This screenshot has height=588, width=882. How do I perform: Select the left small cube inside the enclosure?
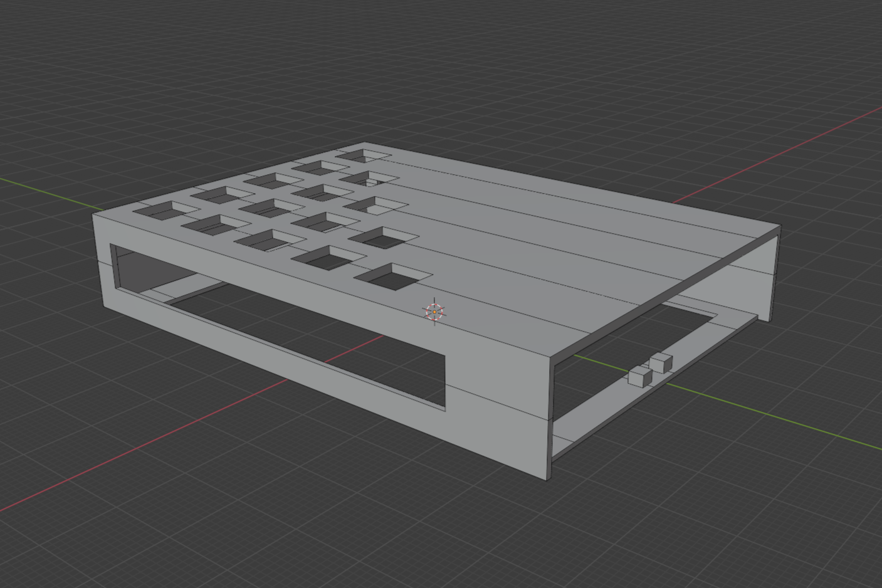(x=640, y=376)
